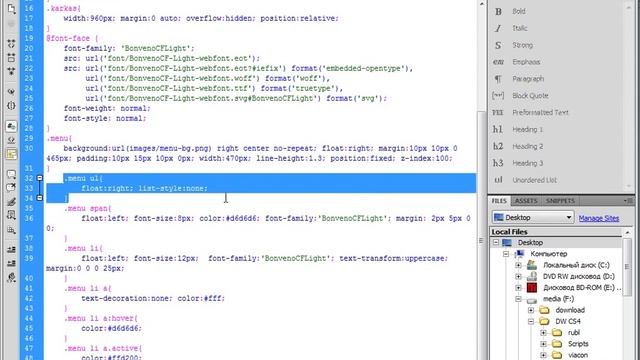
Task: Expand the Дисковод BD-ROM (E:) node
Action: [x=518, y=288]
